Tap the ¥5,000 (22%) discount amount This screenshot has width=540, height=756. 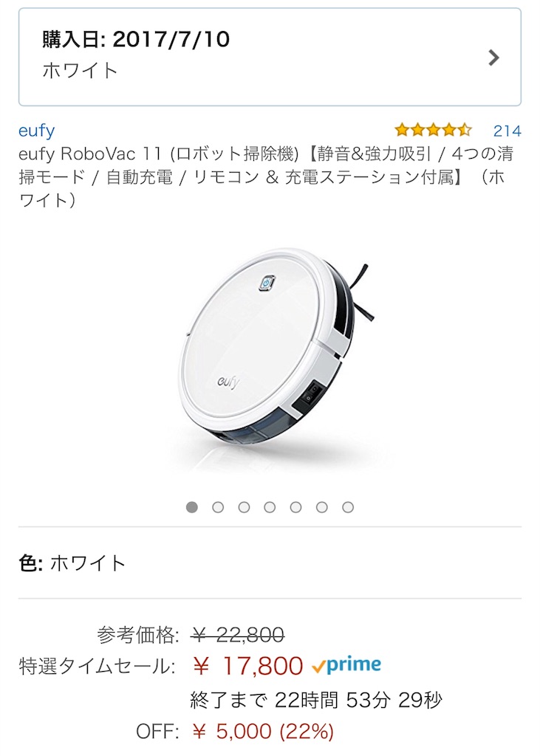[262, 731]
